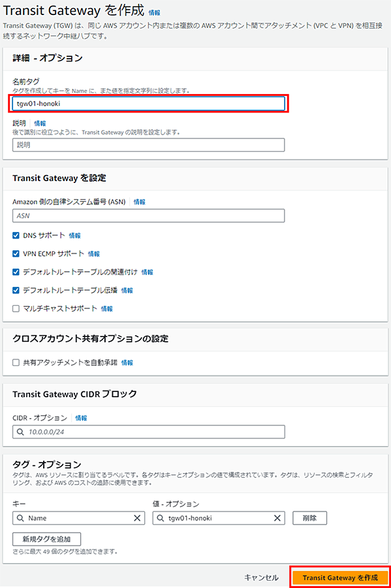Open the 情報 link beside page title

click(154, 13)
